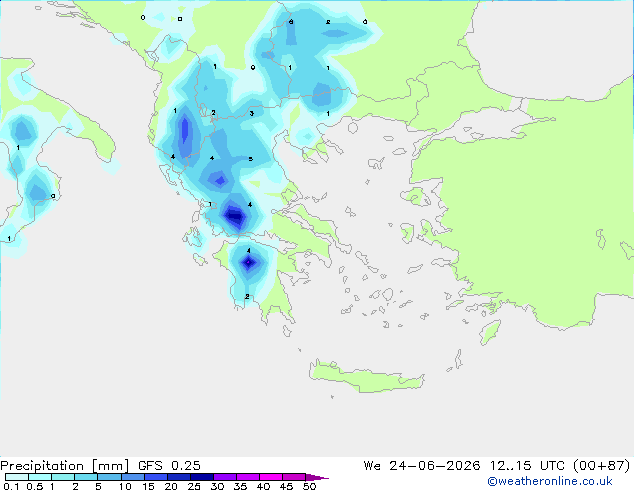Click the 0.5–1 mm legend swatch
The image size is (634, 490).
(x=40, y=477)
